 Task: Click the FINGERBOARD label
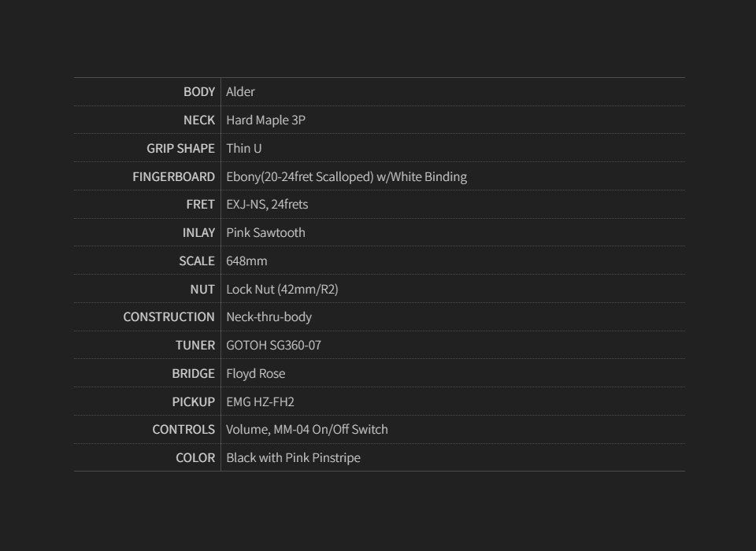pyautogui.click(x=173, y=177)
